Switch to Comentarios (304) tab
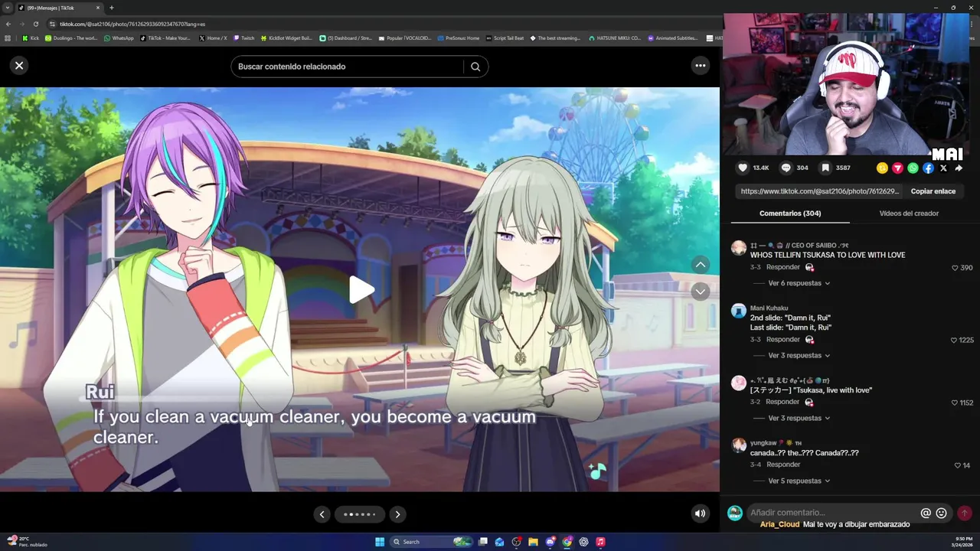Screen dimensions: 980x551 click(x=790, y=214)
